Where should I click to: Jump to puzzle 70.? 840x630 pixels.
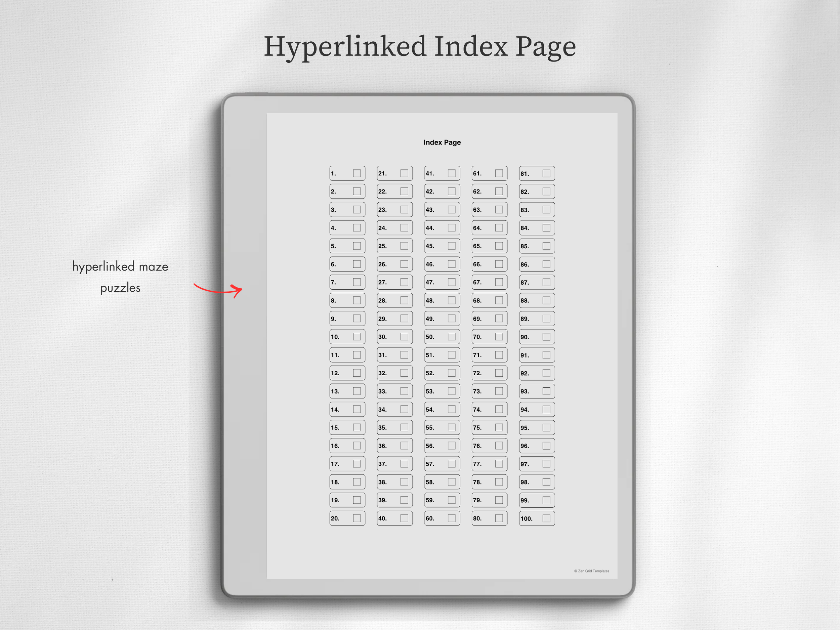(x=490, y=336)
